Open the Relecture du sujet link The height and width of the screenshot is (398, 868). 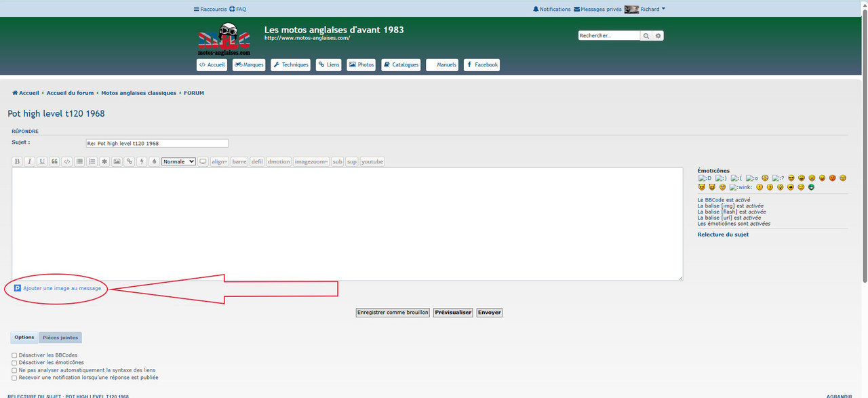(723, 235)
